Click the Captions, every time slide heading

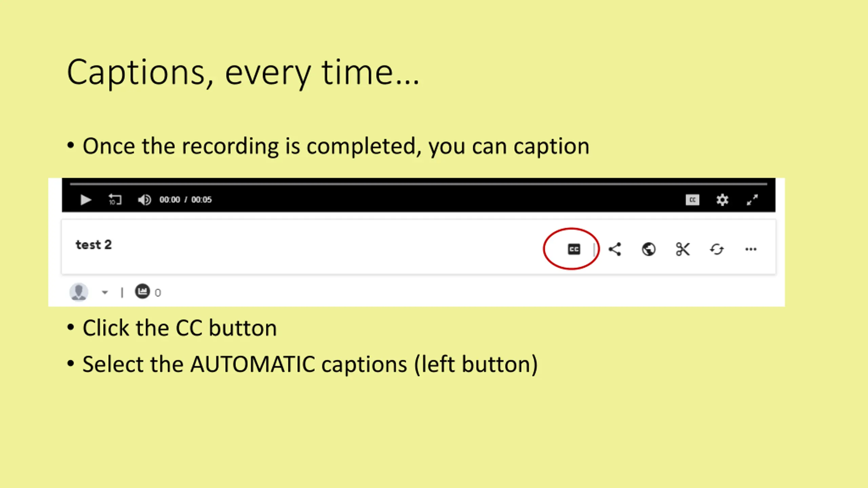(x=243, y=72)
